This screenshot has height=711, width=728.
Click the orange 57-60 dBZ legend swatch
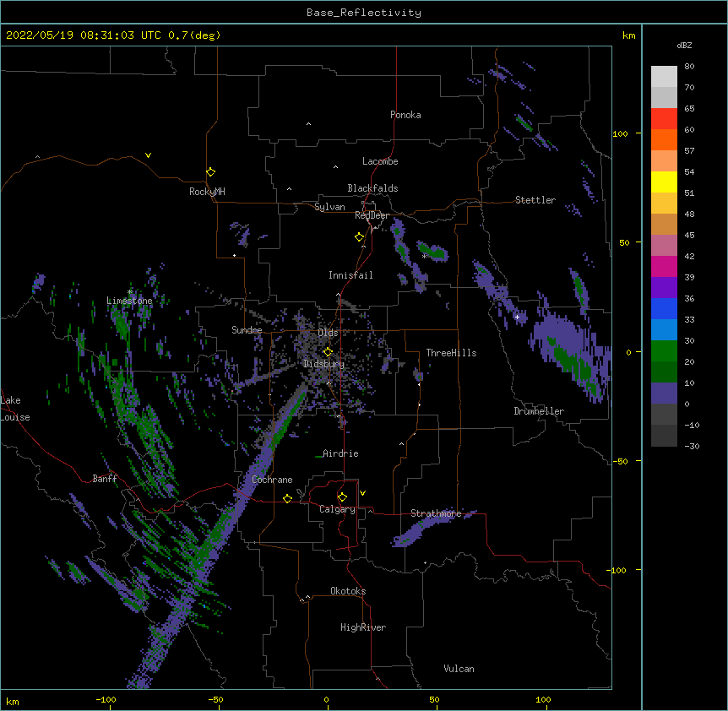[x=664, y=140]
